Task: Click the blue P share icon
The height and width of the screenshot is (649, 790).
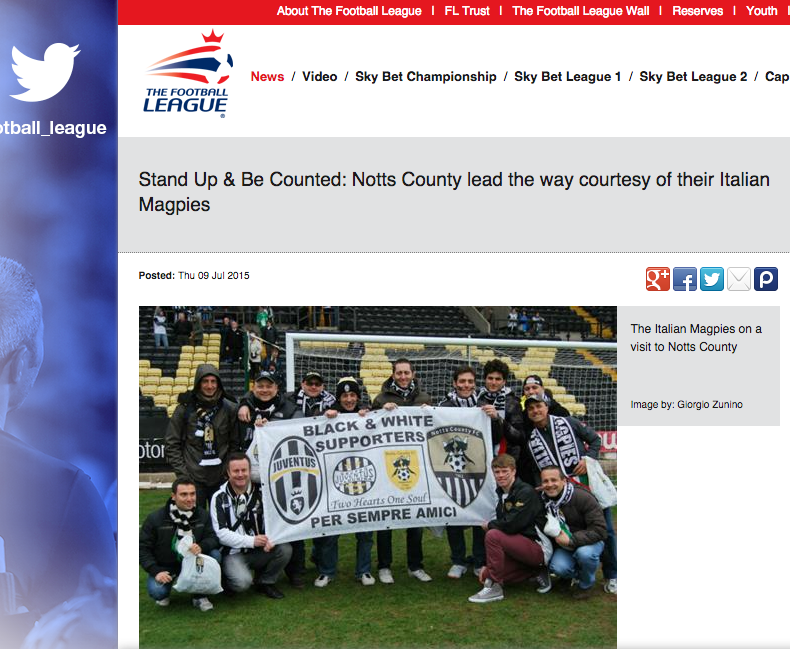Action: click(x=766, y=279)
